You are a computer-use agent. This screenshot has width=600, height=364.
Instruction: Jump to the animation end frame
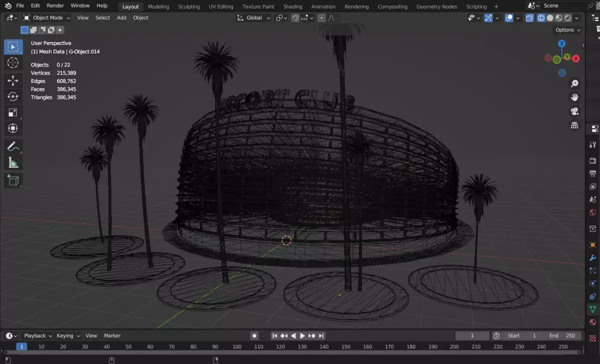pos(321,336)
